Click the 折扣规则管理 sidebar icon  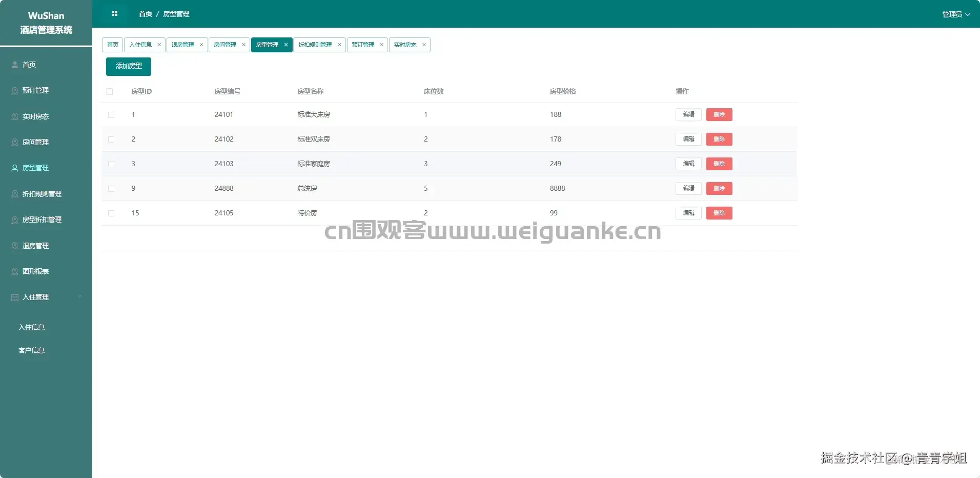pyautogui.click(x=15, y=194)
